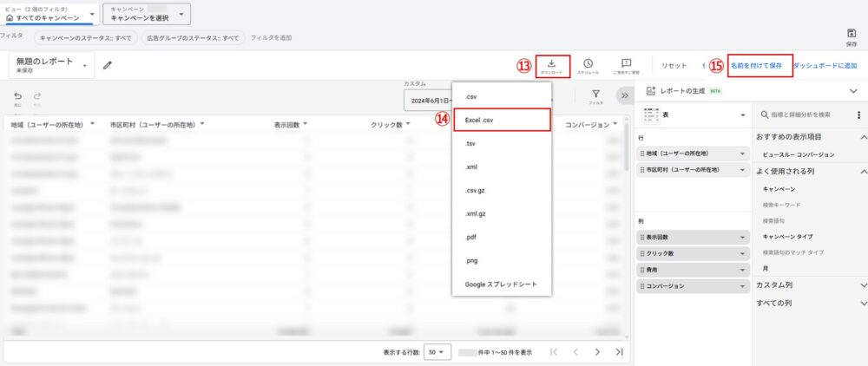
Task: Click ダッシュボードに追加 link
Action: click(825, 66)
